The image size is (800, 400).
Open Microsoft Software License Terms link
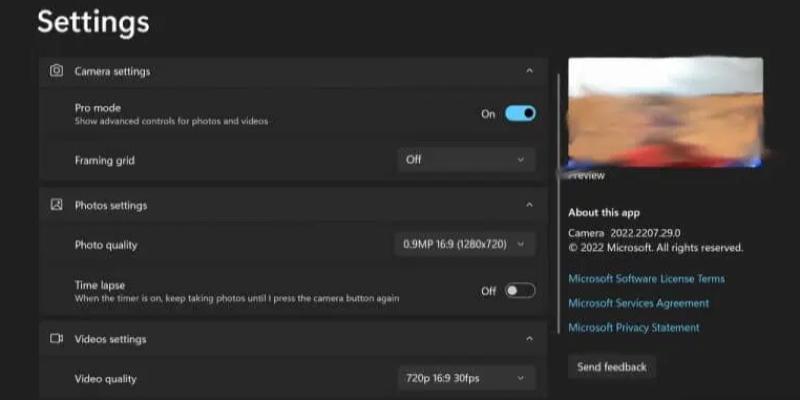tap(646, 279)
